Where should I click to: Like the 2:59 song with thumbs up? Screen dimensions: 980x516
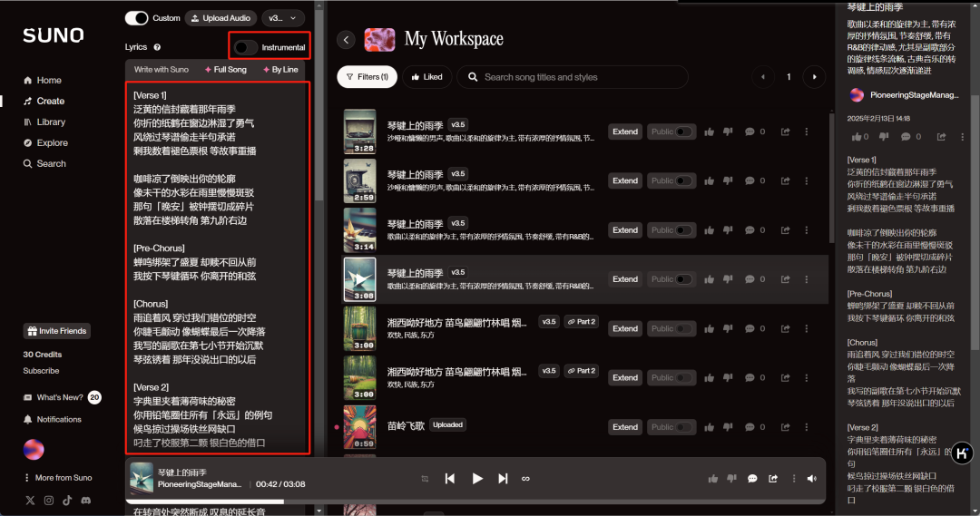coord(709,181)
